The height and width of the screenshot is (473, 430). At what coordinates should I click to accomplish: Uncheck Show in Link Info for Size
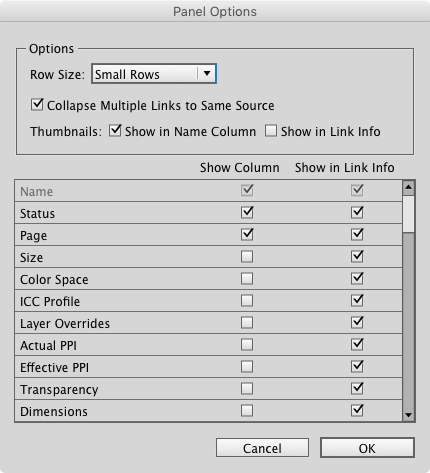tap(357, 256)
